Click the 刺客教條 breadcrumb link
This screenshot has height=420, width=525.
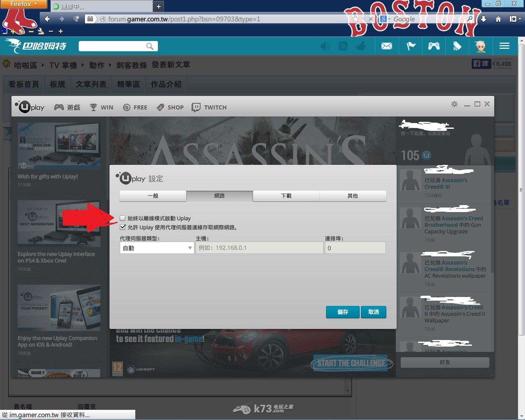[131, 65]
